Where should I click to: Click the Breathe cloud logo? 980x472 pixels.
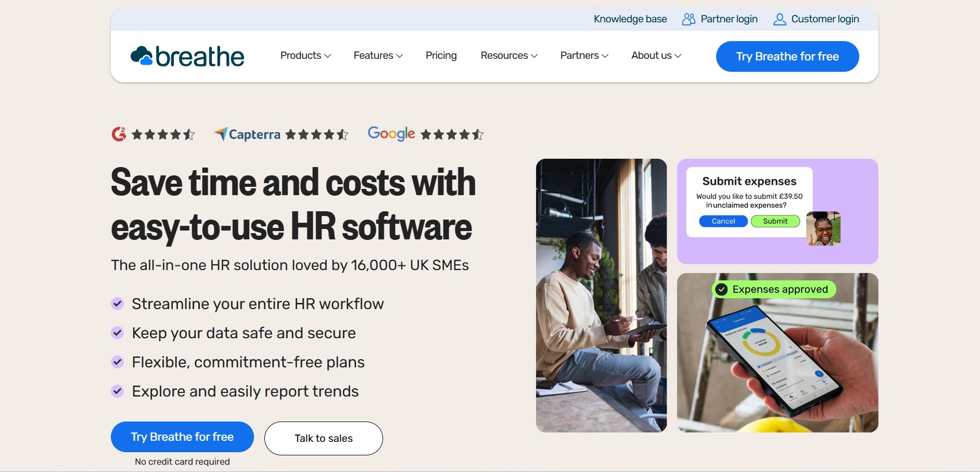click(142, 56)
